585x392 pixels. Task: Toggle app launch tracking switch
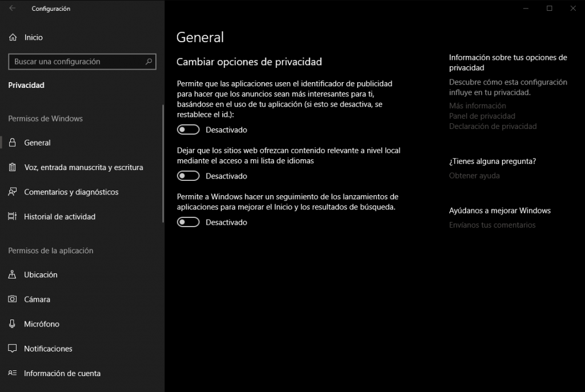189,222
